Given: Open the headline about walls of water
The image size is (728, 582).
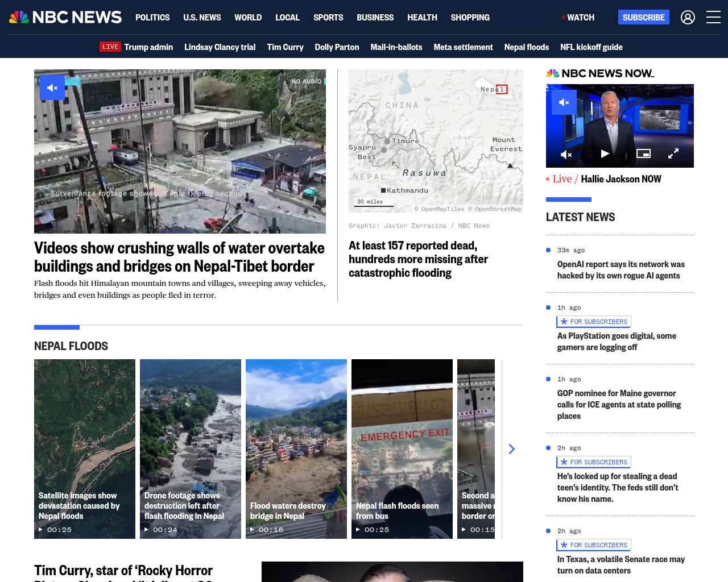Looking at the screenshot, I should pos(179,257).
